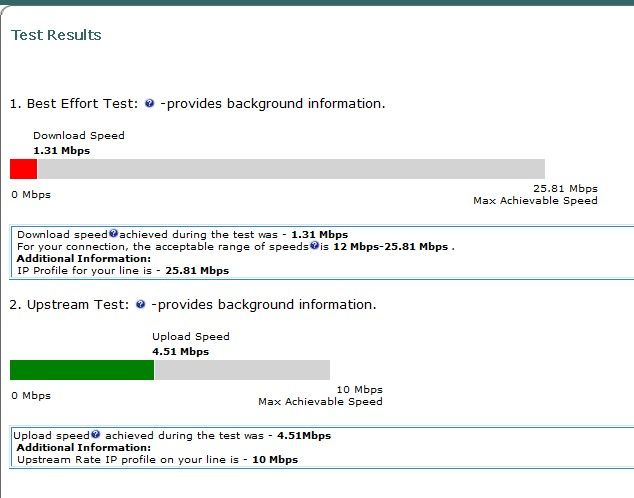The height and width of the screenshot is (498, 634).
Task: Click the '1. Best Effort Test:' heading
Action: (x=74, y=103)
